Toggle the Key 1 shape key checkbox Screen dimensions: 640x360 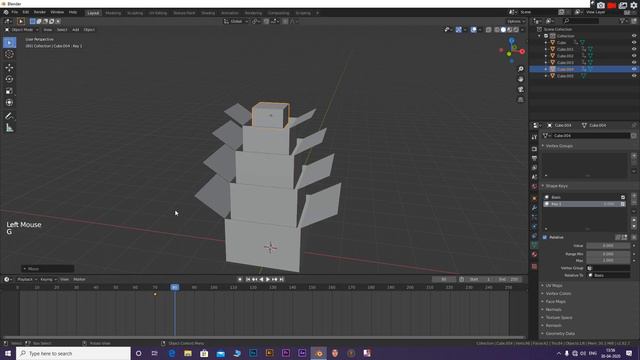[x=623, y=204]
